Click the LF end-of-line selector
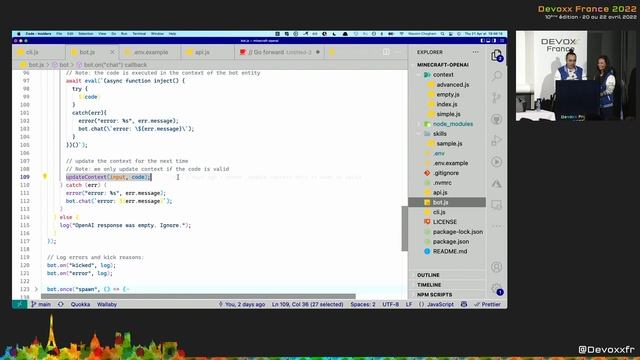Viewport: 640px width, 360px height. (409, 304)
